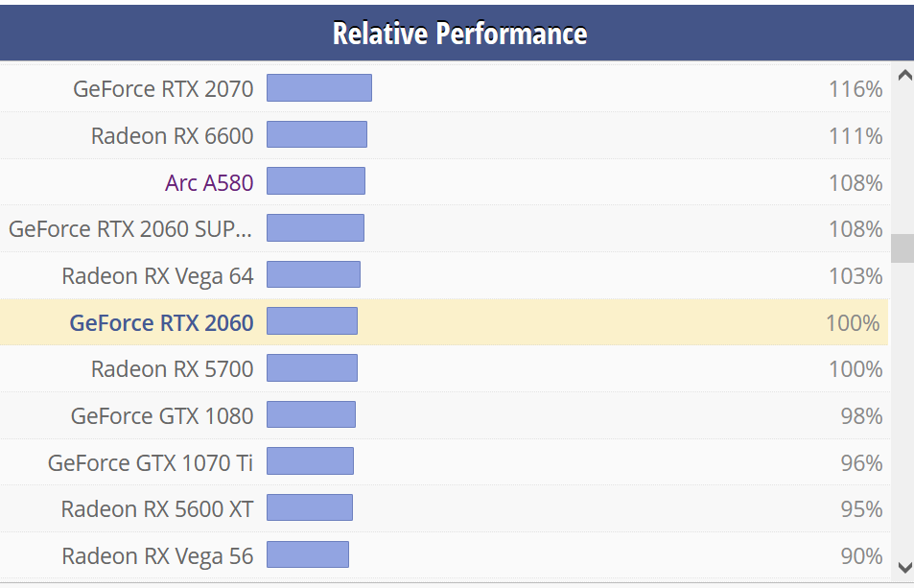
Task: Open the GeForce RTX 2060 SUP... link
Action: pos(130,229)
